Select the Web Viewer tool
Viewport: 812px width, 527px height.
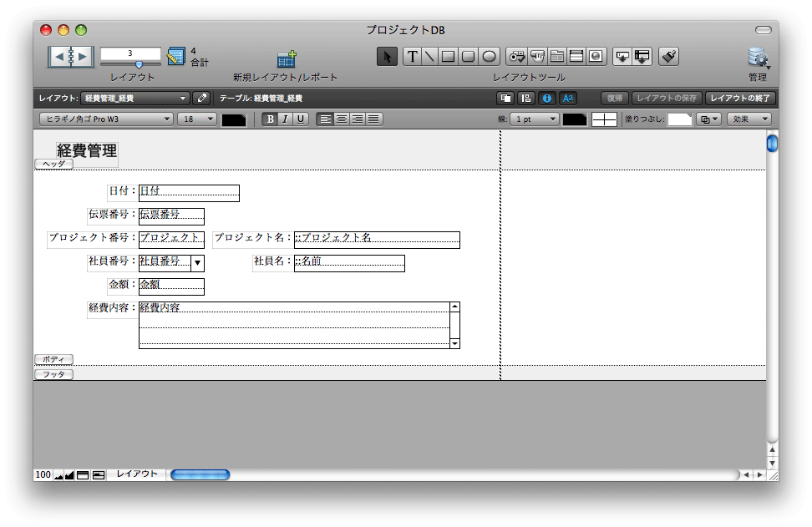[596, 57]
